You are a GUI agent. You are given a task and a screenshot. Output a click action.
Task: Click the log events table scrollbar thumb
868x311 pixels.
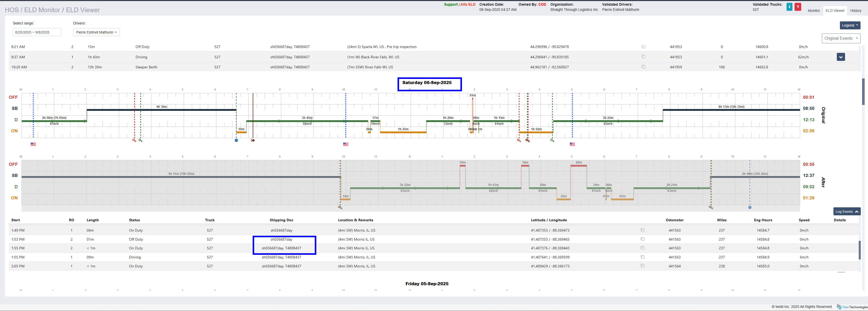coord(859,250)
